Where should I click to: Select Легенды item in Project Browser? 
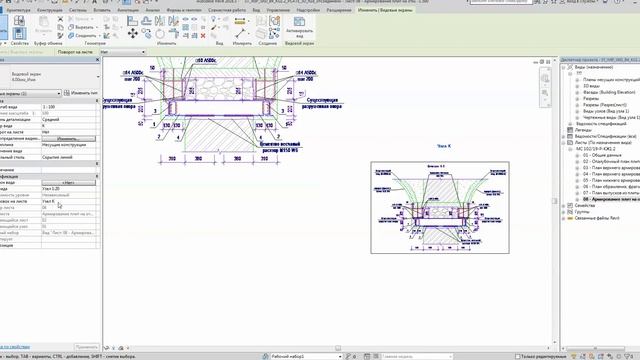pyautogui.click(x=583, y=130)
